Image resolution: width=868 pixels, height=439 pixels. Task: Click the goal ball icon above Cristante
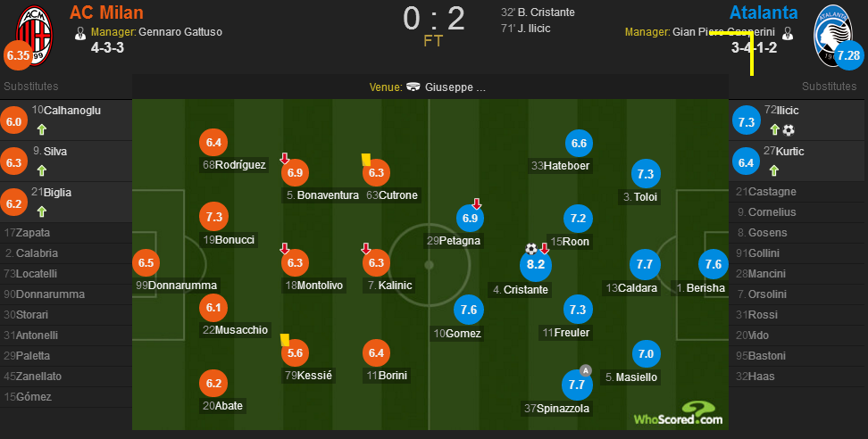pyautogui.click(x=531, y=249)
